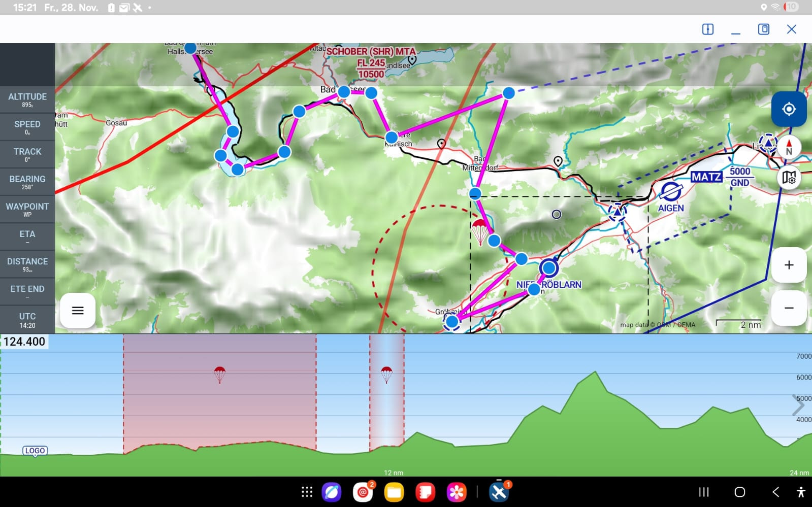Tap the NIEDERÖBLARN airfield waypoint circle
The image size is (812, 507).
(549, 267)
